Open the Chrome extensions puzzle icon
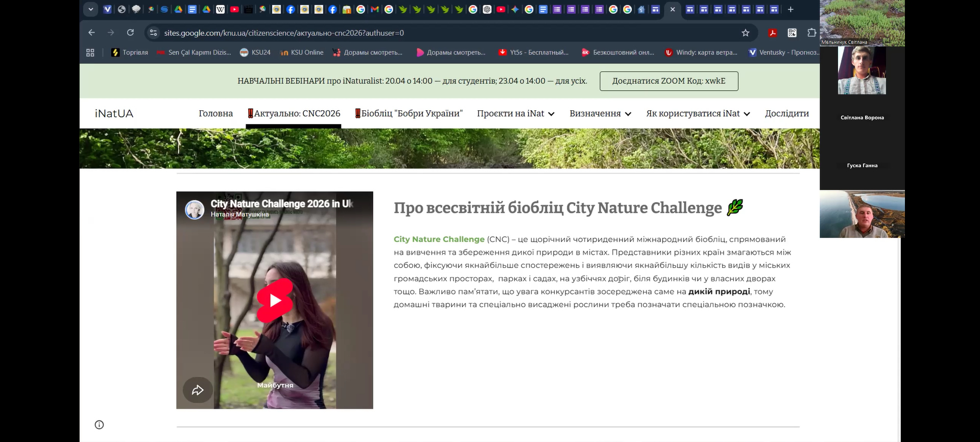This screenshot has height=442, width=980. (x=811, y=33)
